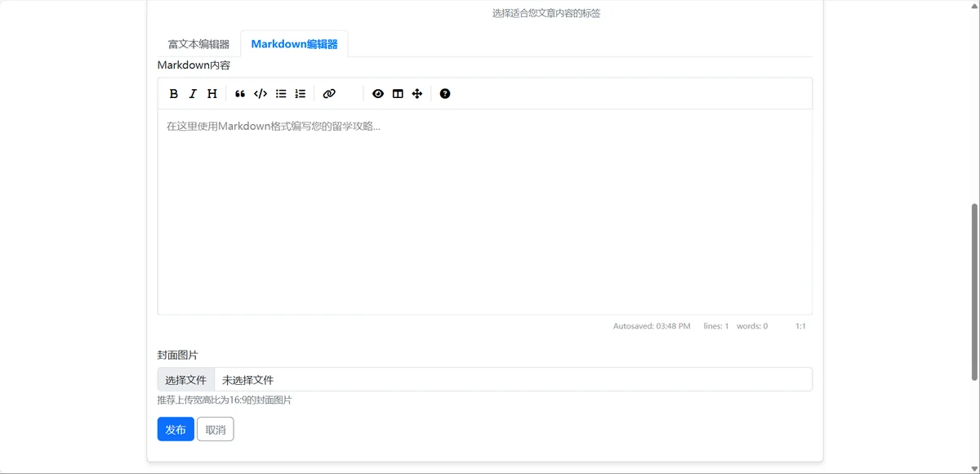Image resolution: width=980 pixels, height=474 pixels.
Task: Click the 推荐上传宽高比为16:9的封面图片 hint text
Action: tap(225, 400)
